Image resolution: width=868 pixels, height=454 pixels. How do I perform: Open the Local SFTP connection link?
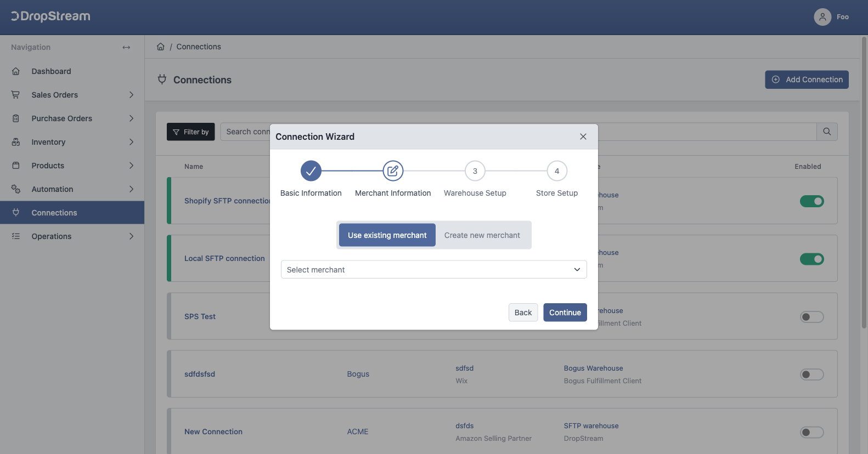tap(224, 258)
